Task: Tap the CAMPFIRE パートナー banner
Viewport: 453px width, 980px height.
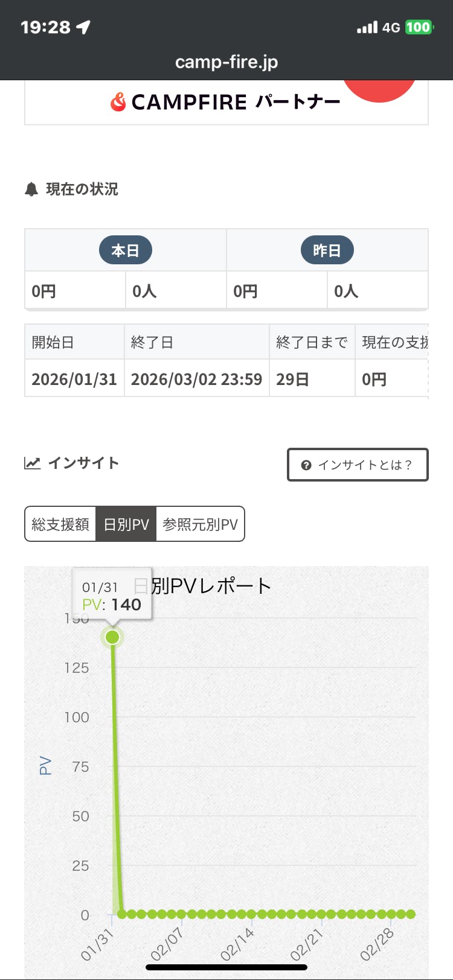Action: (x=226, y=103)
